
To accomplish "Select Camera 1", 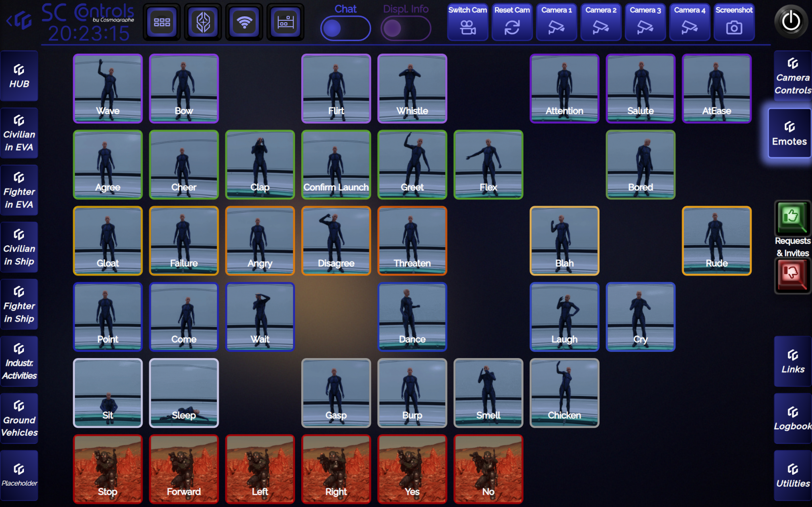I will coord(556,22).
